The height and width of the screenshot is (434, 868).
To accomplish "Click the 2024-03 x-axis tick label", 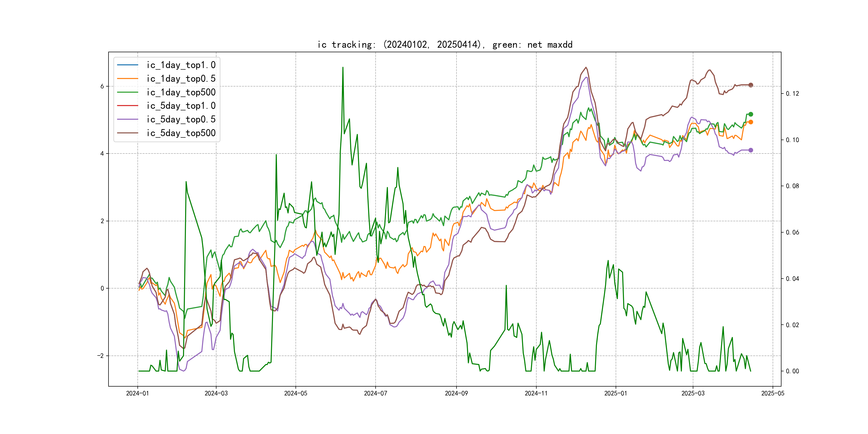I will [216, 393].
